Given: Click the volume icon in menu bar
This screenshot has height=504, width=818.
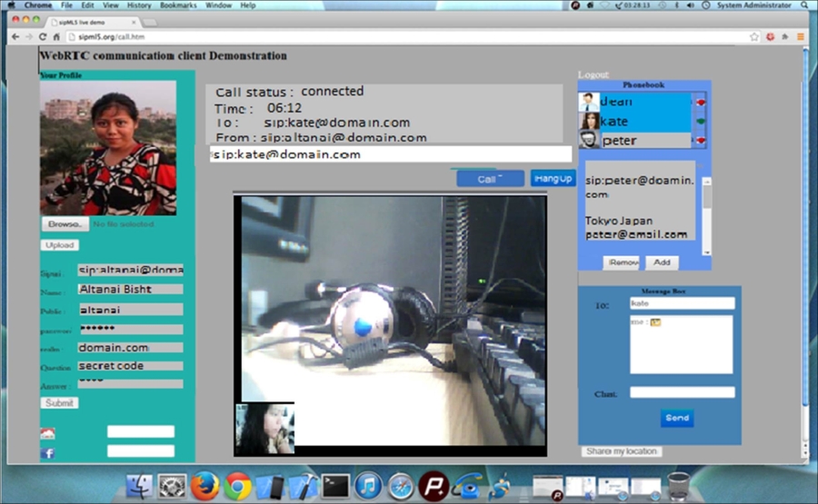Looking at the screenshot, I should tap(691, 5).
